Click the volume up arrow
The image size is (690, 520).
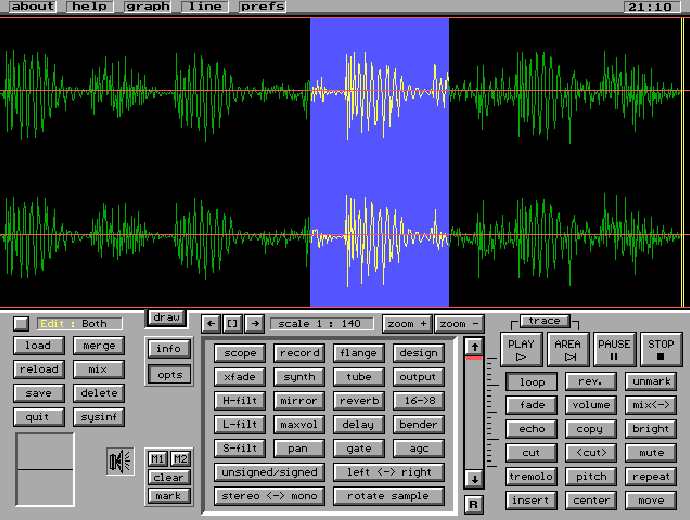pyautogui.click(x=474, y=347)
